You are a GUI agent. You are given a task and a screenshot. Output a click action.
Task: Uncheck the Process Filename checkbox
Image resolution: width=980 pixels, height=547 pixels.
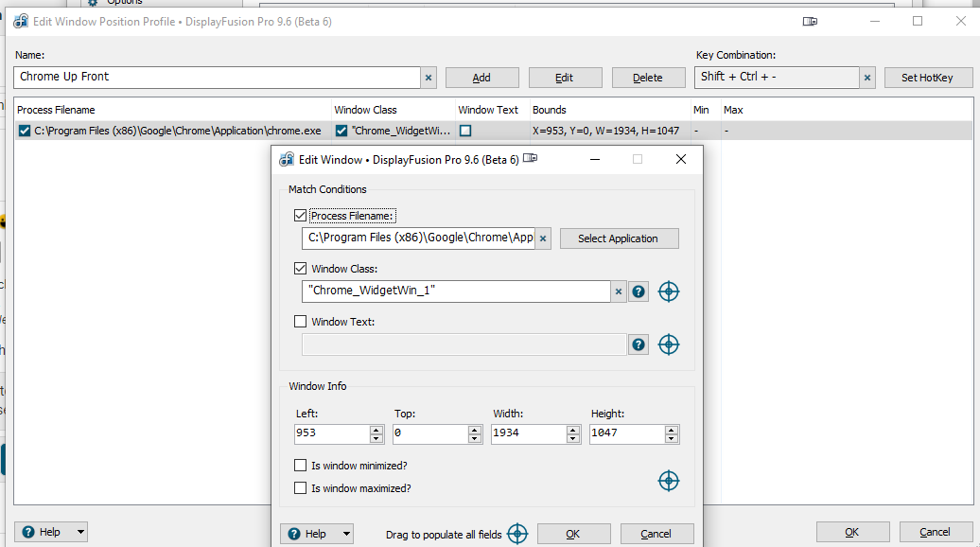301,216
